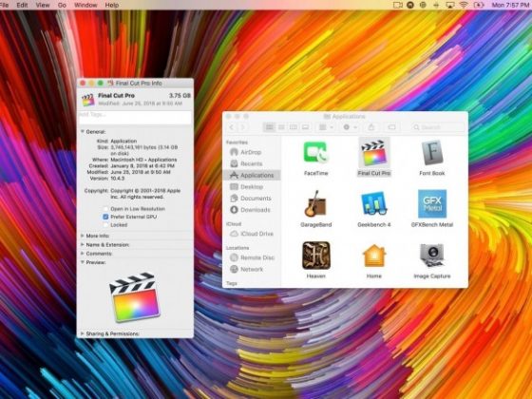532x399 pixels.
Task: Open the Wi-Fi menu bar icon
Action: click(x=464, y=5)
